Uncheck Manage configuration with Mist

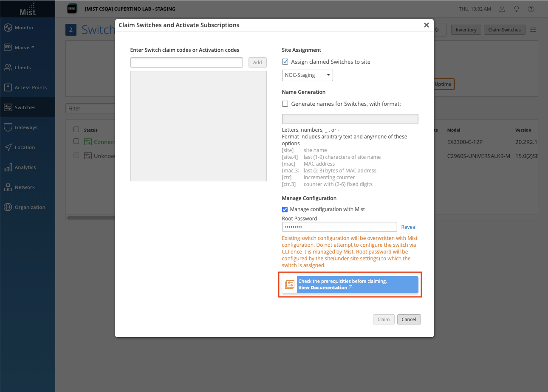click(285, 209)
